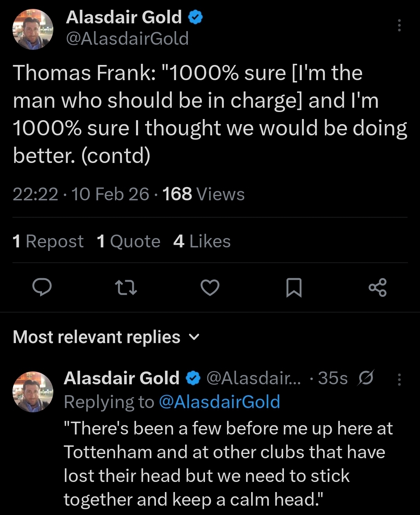This screenshot has width=420, height=515.
Task: Click the @AlasdairGold handle under the name
Action: 127,39
